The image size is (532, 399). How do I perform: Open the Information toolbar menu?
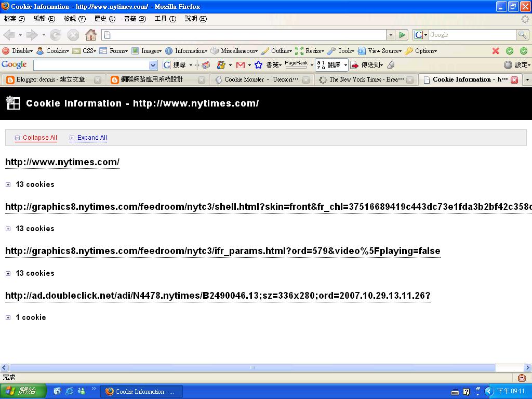(x=187, y=51)
